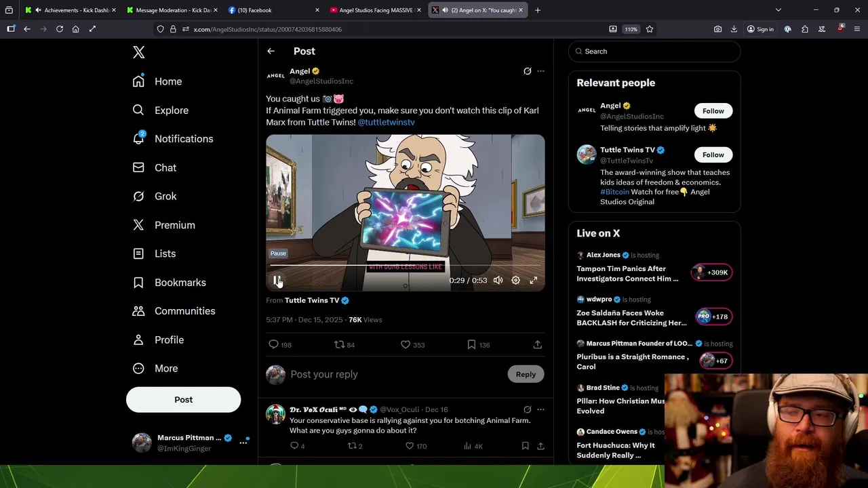Follow Tuttle Twins TV
This screenshot has height=488, width=868.
tap(713, 155)
